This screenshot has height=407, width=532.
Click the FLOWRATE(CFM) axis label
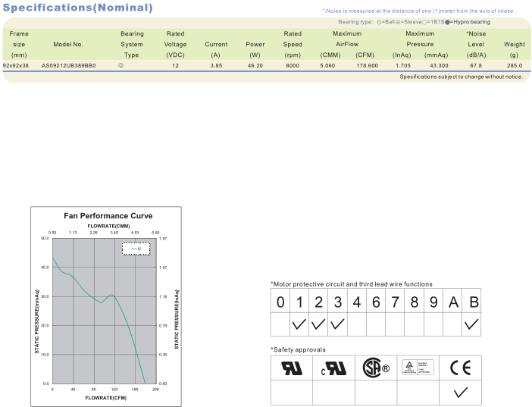click(106, 398)
